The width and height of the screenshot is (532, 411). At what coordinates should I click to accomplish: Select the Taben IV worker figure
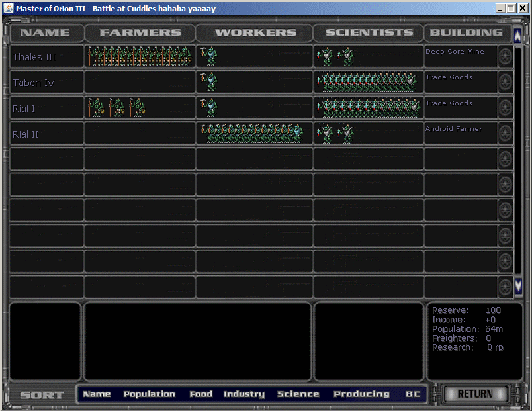(x=209, y=82)
